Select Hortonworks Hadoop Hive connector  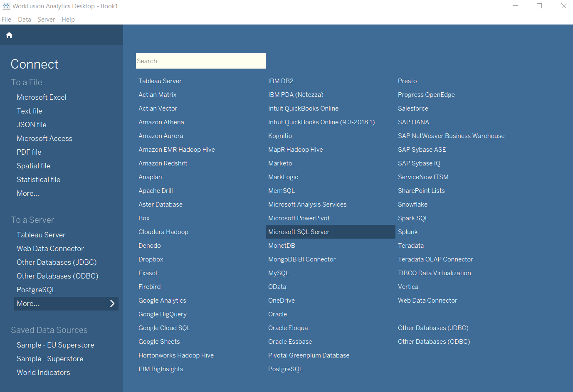176,355
